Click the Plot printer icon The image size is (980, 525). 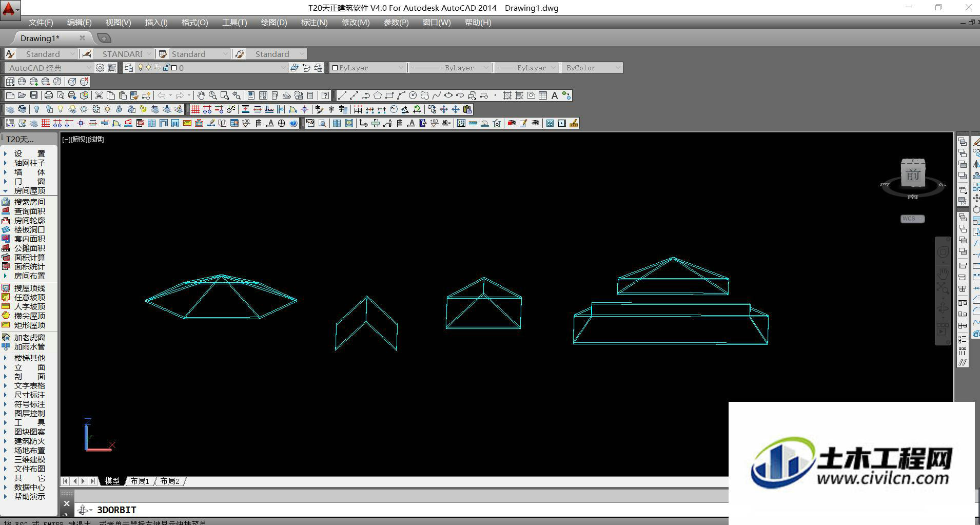coord(49,95)
